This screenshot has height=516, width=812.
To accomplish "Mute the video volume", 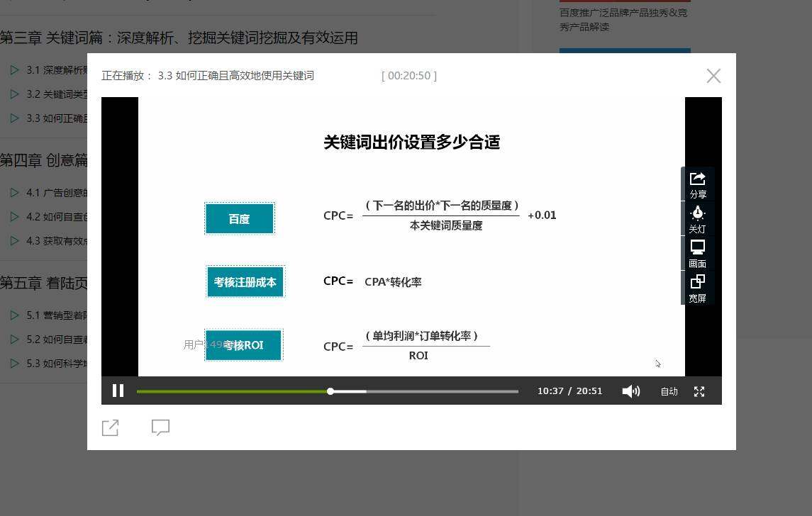I will 630,391.
